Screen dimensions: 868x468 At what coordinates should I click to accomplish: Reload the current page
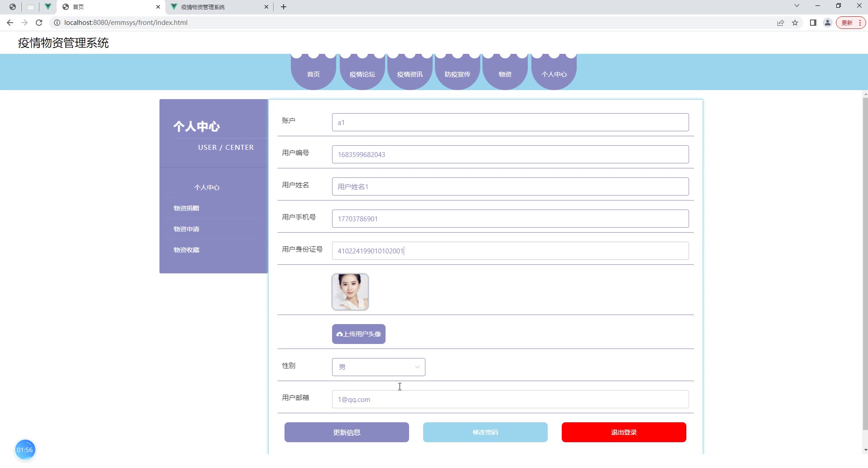coord(39,23)
